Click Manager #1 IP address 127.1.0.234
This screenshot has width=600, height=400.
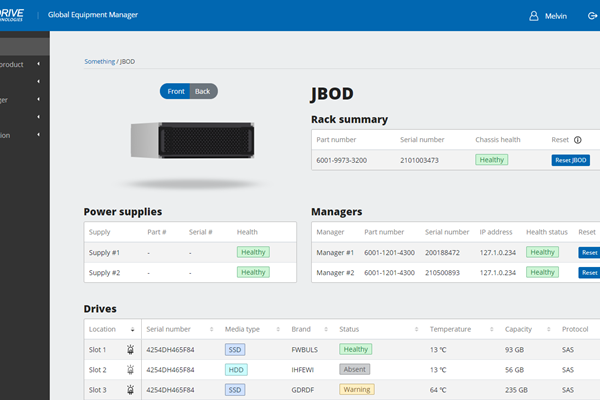[x=498, y=253]
